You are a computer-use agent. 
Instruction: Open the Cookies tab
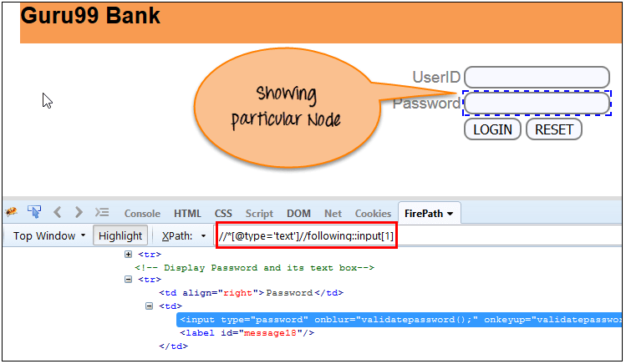click(x=373, y=213)
